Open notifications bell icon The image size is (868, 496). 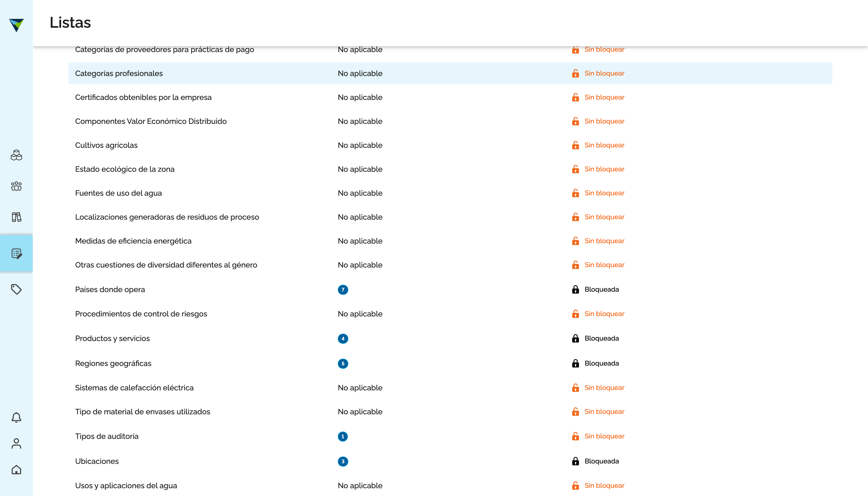coord(16,417)
